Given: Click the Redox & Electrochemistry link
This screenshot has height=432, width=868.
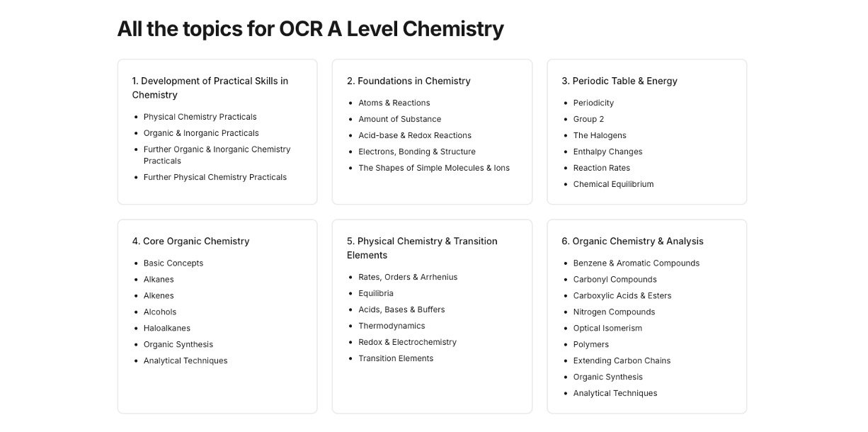Looking at the screenshot, I should click(x=407, y=342).
